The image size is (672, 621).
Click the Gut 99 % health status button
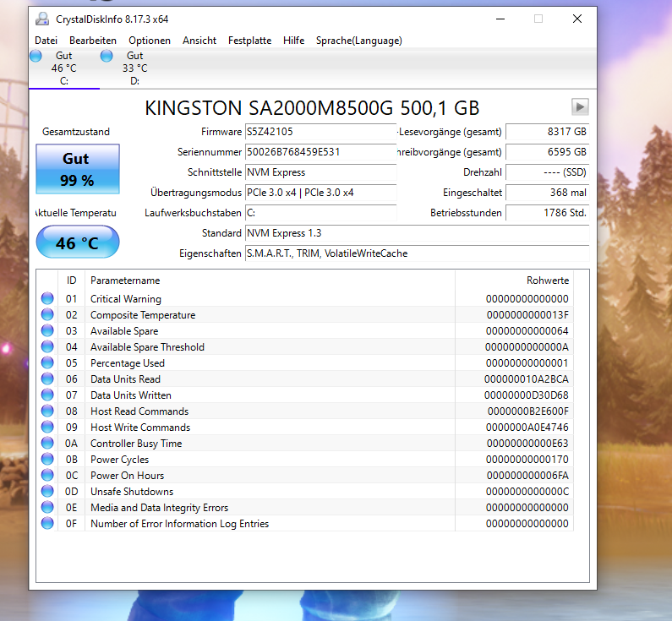click(78, 169)
